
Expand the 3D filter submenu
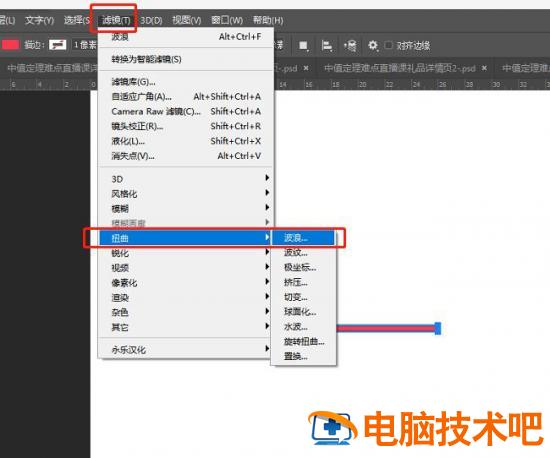coord(186,179)
